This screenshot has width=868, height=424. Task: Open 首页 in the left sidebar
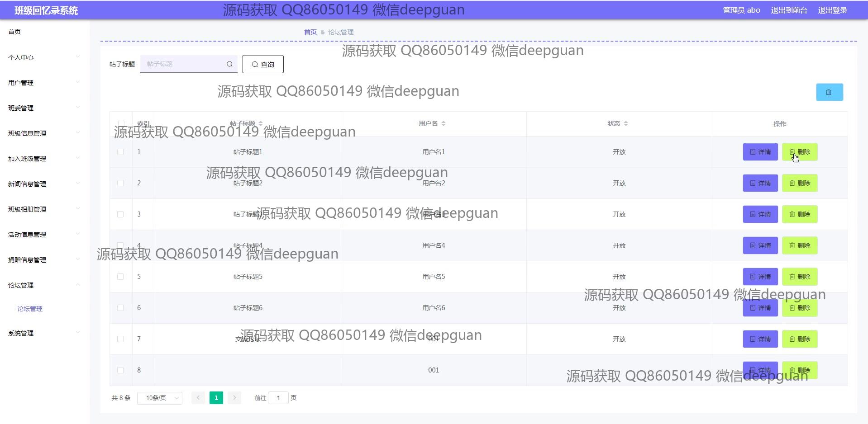tap(14, 32)
